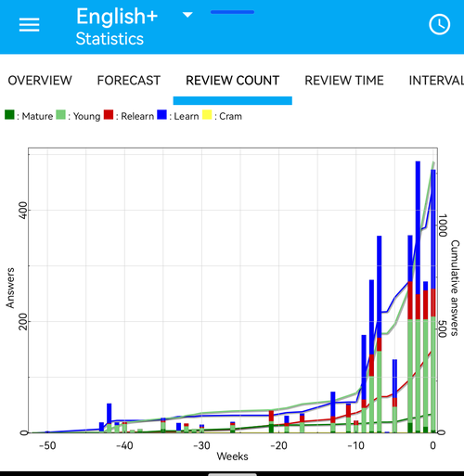
Task: Click the 'Answers' y-axis label
Action: point(10,288)
